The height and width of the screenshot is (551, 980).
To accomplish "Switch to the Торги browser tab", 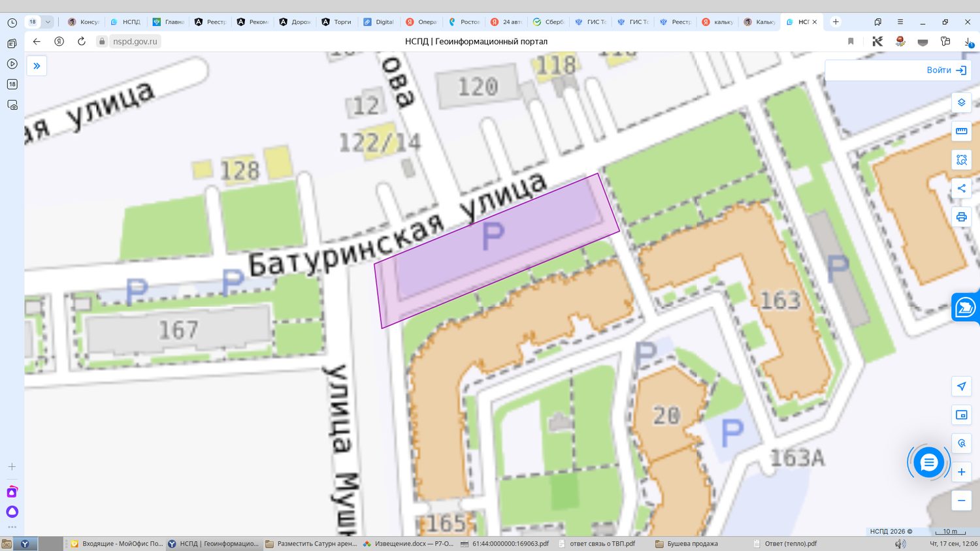I will 336,22.
